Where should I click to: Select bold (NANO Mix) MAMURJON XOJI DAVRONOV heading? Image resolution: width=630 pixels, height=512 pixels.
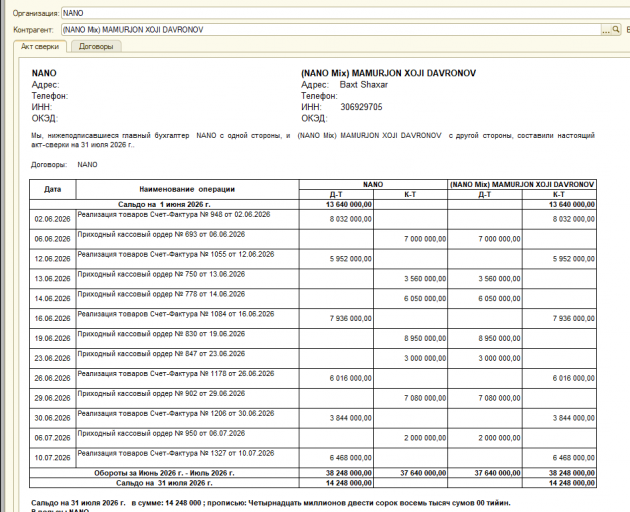[389, 73]
